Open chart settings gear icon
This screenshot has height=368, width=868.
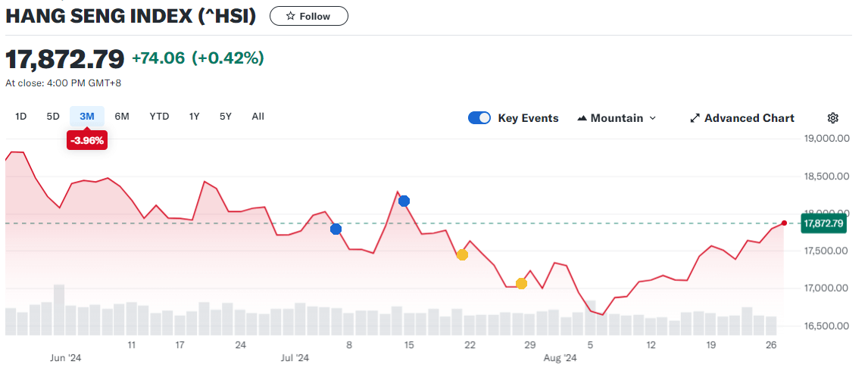(833, 118)
